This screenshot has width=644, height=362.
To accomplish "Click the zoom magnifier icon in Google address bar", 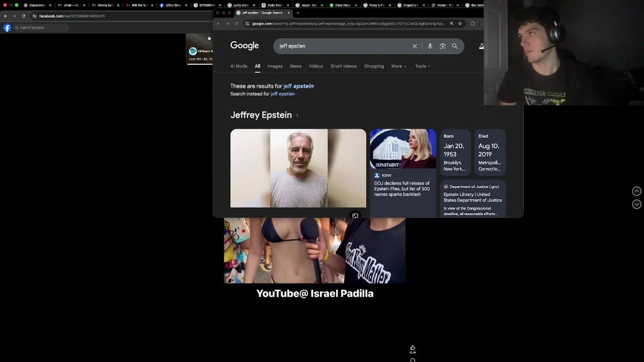I will (x=452, y=24).
